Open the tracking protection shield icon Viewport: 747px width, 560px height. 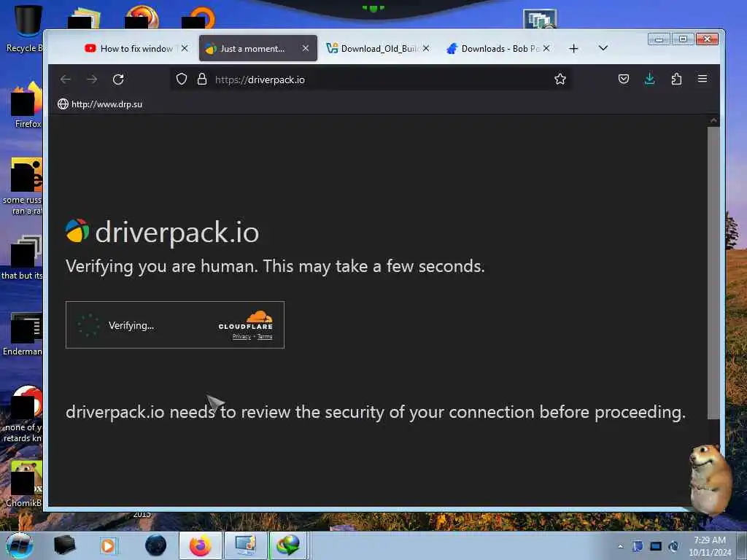[x=182, y=79]
